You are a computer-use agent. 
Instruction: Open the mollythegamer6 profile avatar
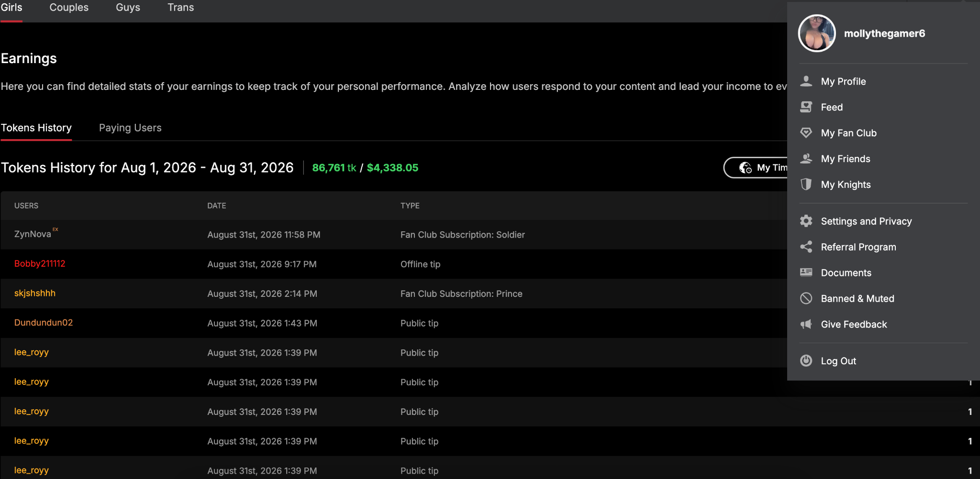[817, 33]
